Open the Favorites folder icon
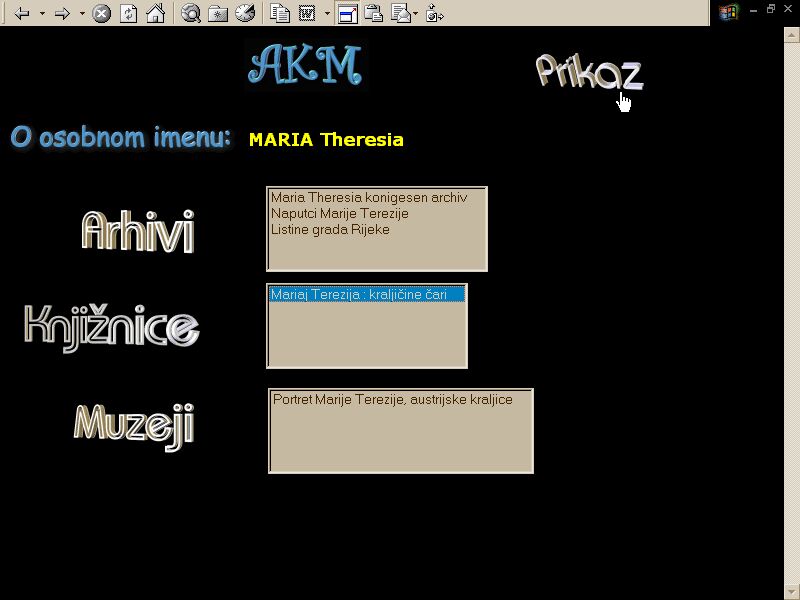The image size is (800, 600). click(x=218, y=14)
